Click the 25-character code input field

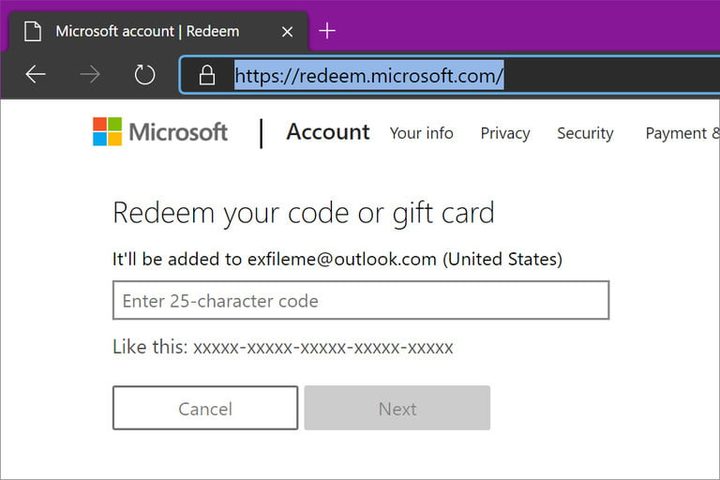(x=361, y=300)
